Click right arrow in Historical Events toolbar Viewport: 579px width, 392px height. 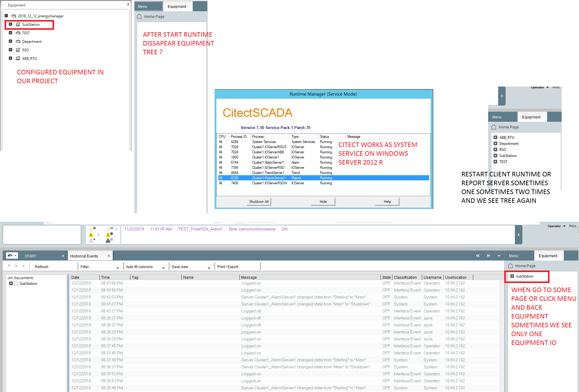(23, 266)
